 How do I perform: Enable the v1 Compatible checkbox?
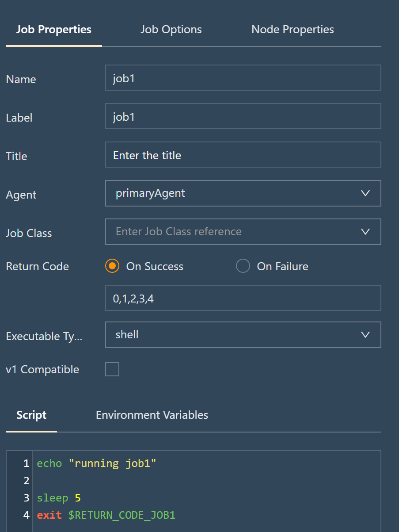[x=112, y=369]
